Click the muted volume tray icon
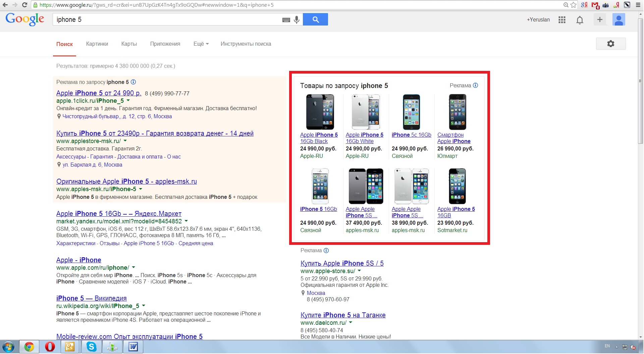This screenshot has height=354, width=644. point(633,347)
